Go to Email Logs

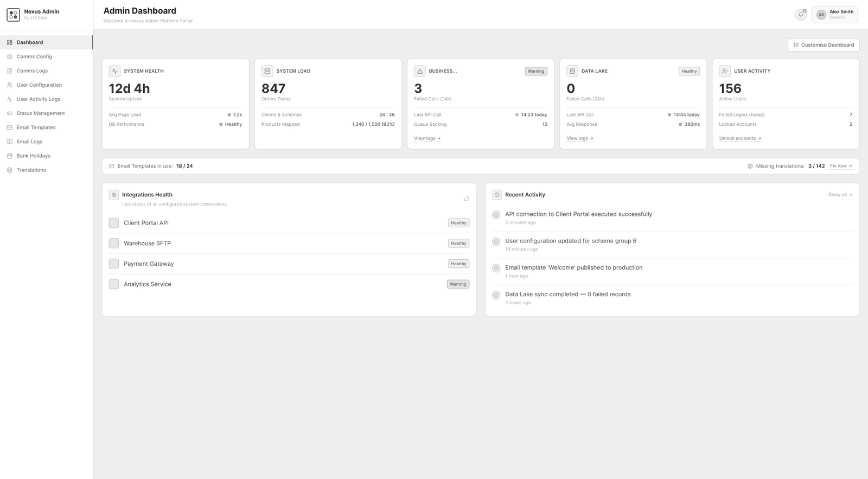point(46,142)
